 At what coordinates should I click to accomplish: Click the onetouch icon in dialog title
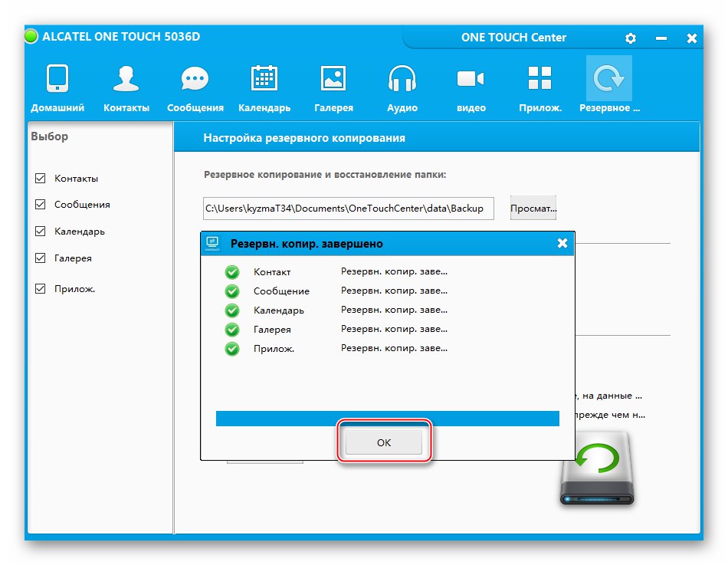point(212,244)
